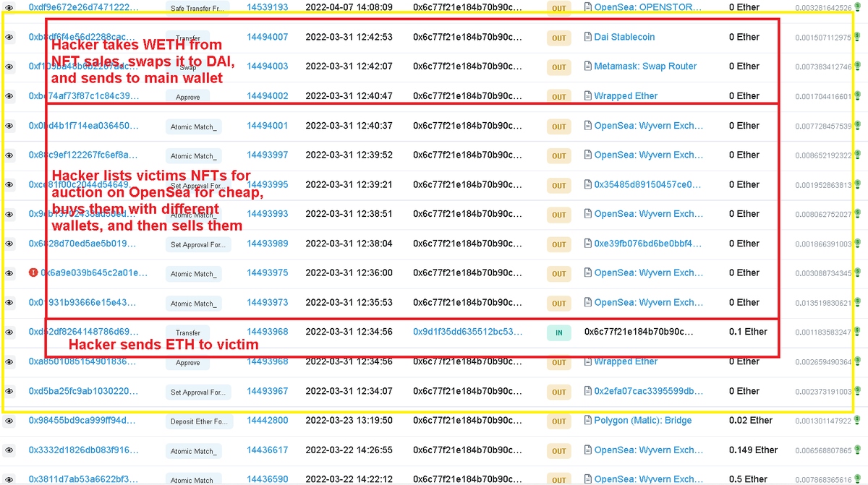Click the green IN direction badge
Screen dimensions: 868x485
[x=559, y=333]
